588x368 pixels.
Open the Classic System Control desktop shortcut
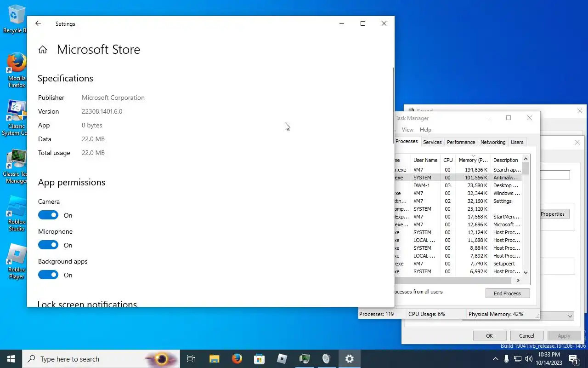pyautogui.click(x=16, y=118)
